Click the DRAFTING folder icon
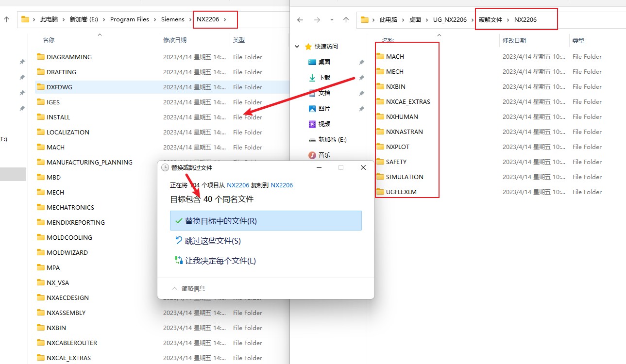The height and width of the screenshot is (364, 626). (41, 72)
